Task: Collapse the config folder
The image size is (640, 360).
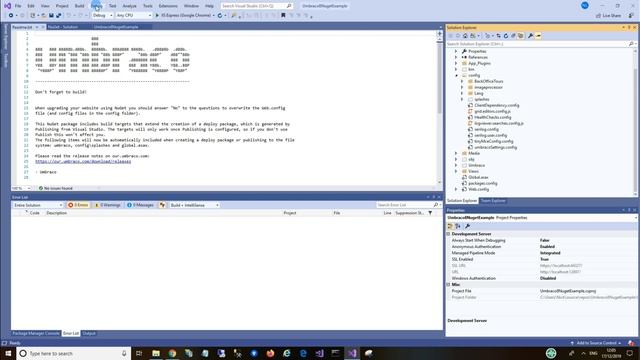Action: pos(456,76)
